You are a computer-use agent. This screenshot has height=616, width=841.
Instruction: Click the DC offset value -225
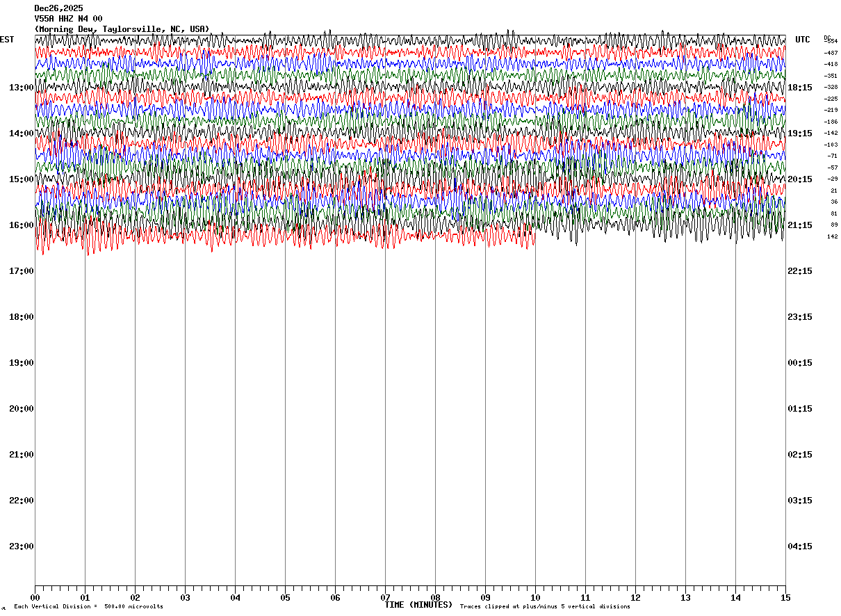pos(831,99)
